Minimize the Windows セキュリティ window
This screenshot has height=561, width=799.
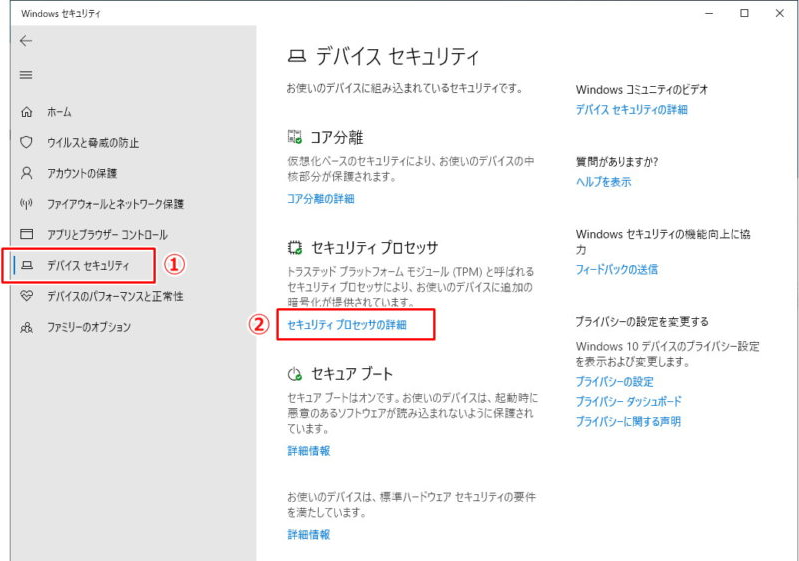pyautogui.click(x=709, y=13)
